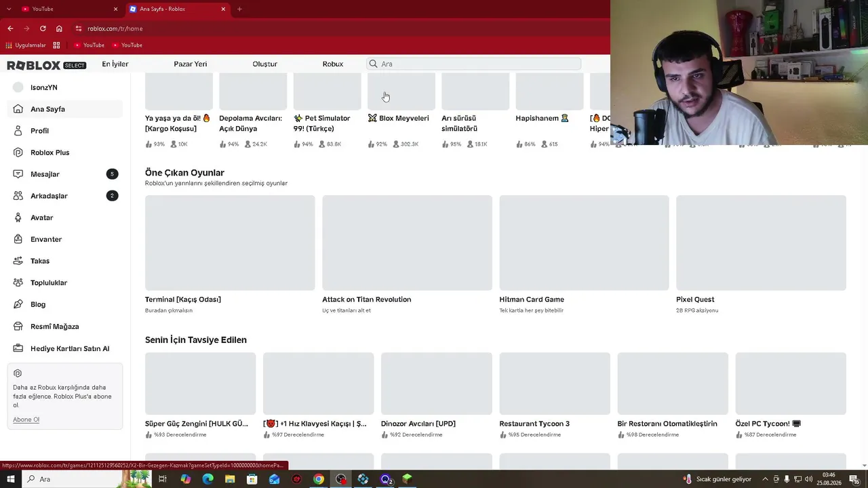Open Google Chrome from the taskbar

coord(319,479)
